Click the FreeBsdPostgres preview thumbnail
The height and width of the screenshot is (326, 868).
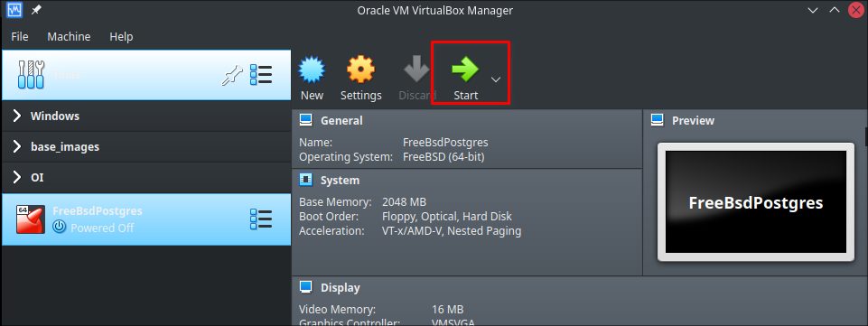[756, 202]
